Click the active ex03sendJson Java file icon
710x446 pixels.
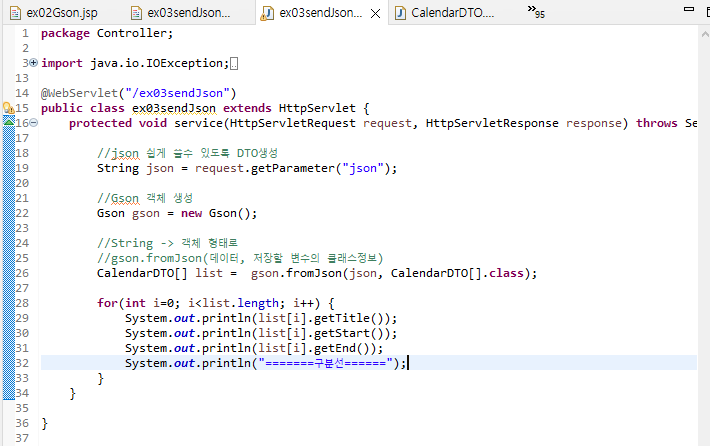pyautogui.click(x=267, y=14)
